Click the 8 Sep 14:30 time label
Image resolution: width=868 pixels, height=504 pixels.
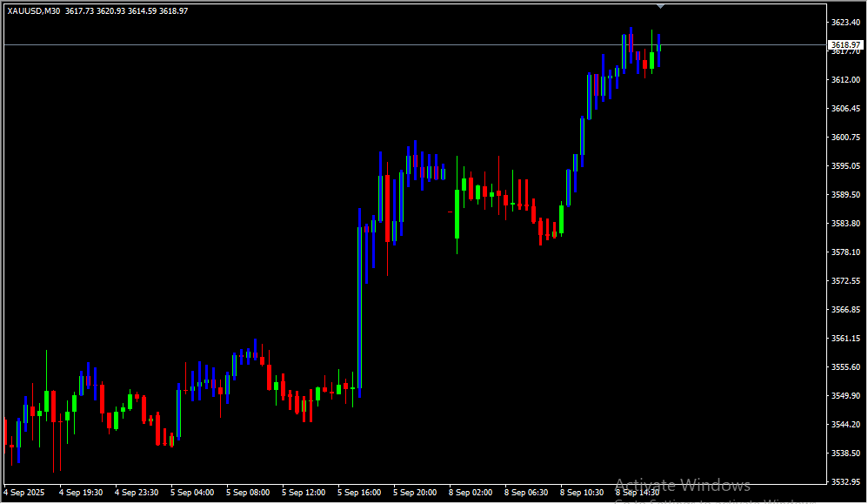pyautogui.click(x=638, y=493)
